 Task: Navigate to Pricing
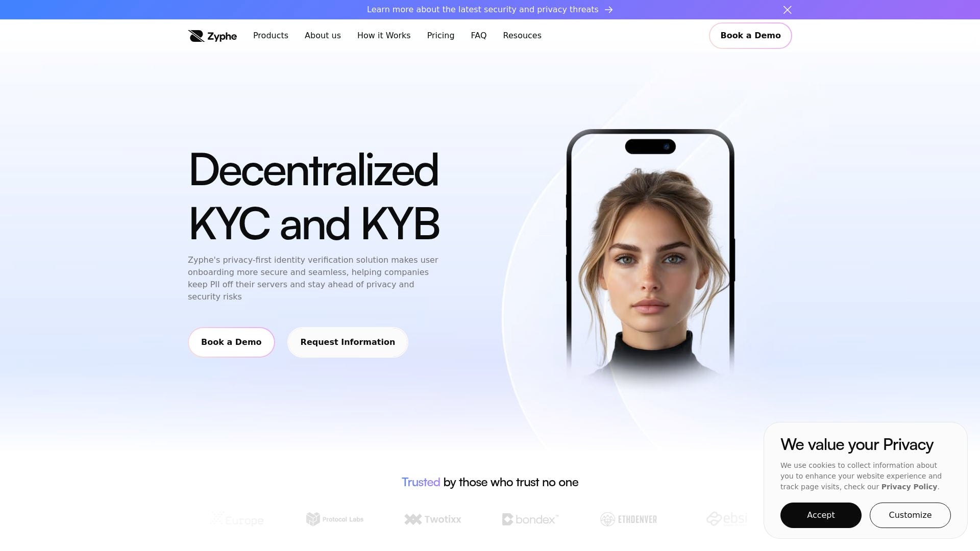coord(440,36)
